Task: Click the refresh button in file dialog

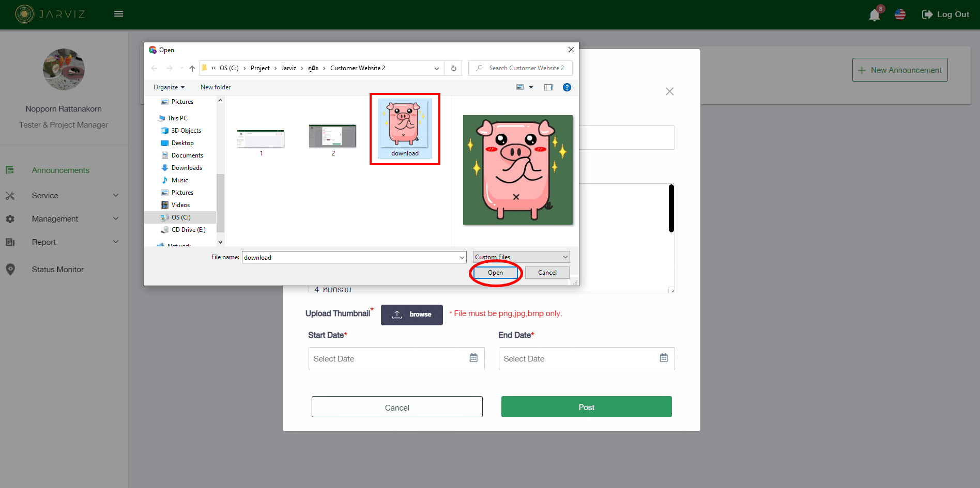Action: [x=454, y=68]
